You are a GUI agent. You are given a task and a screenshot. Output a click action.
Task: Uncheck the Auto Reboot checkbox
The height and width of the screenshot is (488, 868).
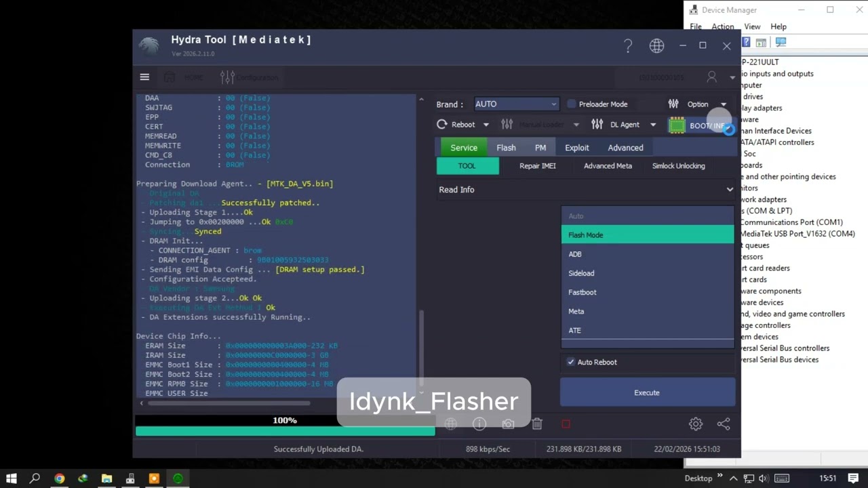click(x=571, y=362)
